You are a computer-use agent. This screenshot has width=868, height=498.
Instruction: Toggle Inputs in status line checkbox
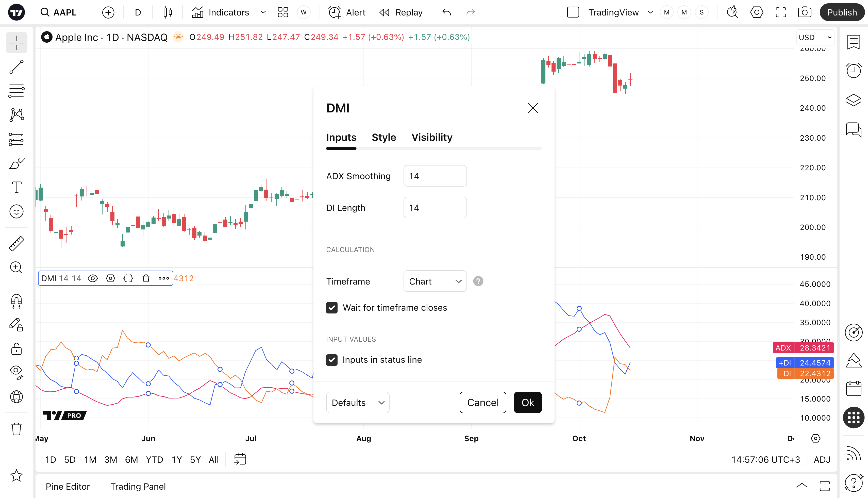point(332,360)
